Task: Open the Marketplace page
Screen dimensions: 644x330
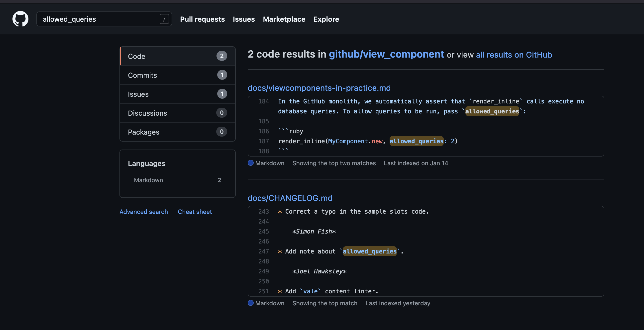Action: click(x=284, y=19)
